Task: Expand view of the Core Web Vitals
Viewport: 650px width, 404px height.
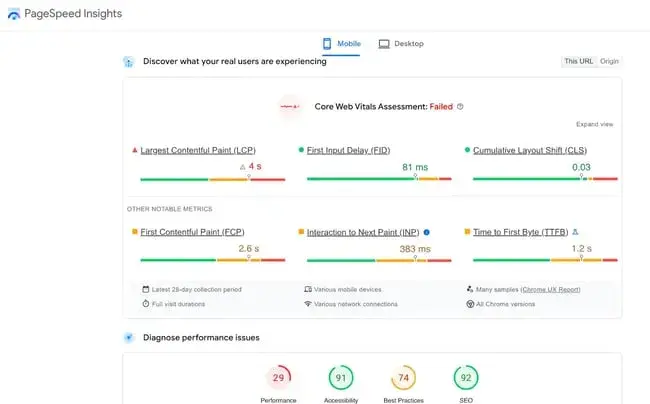Action: point(594,124)
